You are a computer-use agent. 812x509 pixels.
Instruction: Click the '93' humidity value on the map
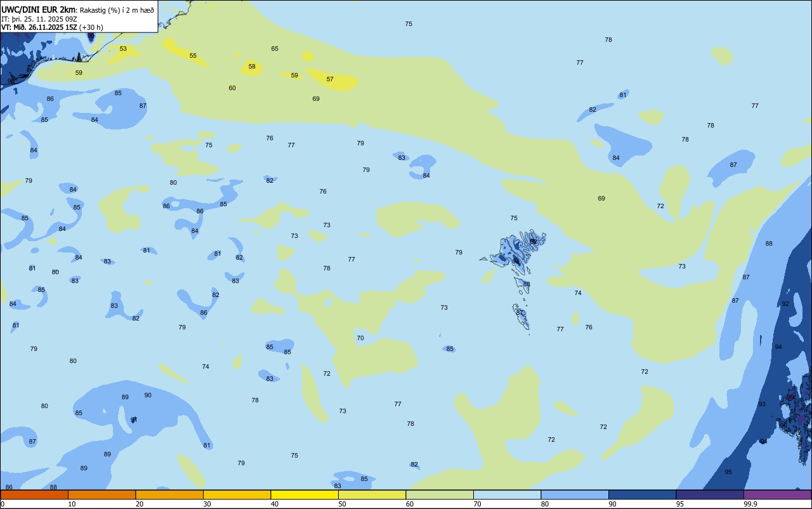(x=762, y=404)
